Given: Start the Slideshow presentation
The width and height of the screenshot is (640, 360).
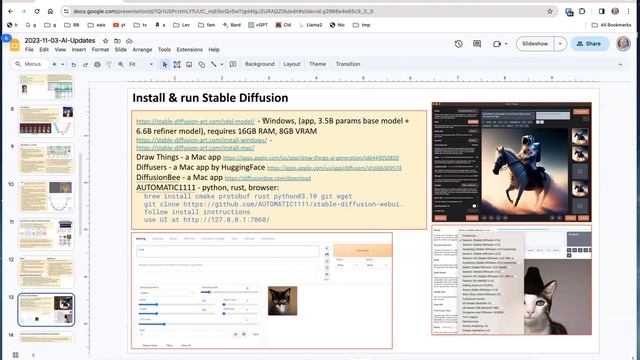Looking at the screenshot, I should [535, 44].
